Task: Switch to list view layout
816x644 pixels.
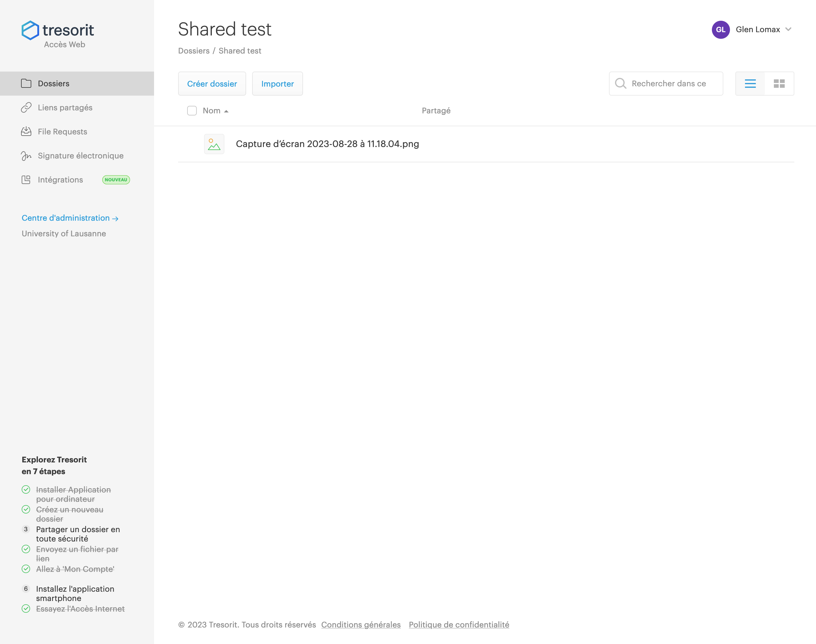Action: pyautogui.click(x=750, y=84)
